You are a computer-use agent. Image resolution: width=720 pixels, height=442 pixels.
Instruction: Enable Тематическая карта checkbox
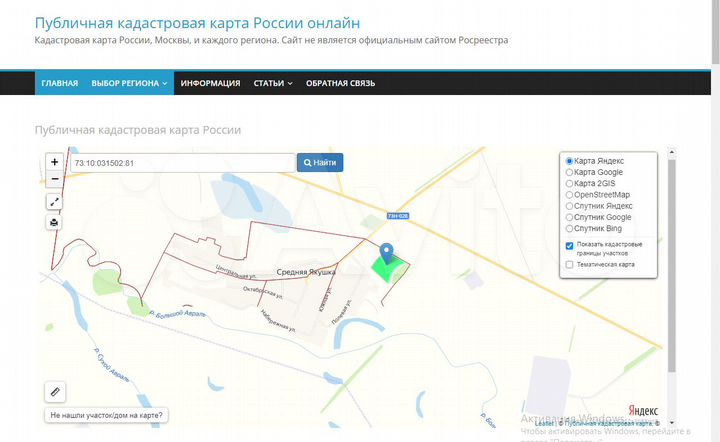[x=569, y=264]
